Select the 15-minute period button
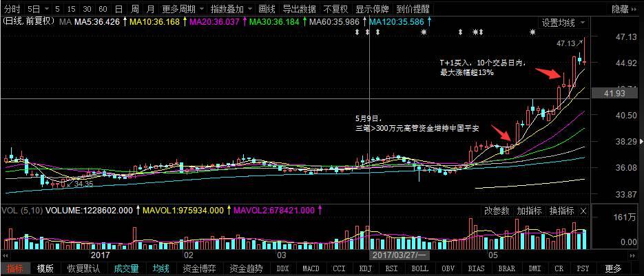 (x=71, y=9)
